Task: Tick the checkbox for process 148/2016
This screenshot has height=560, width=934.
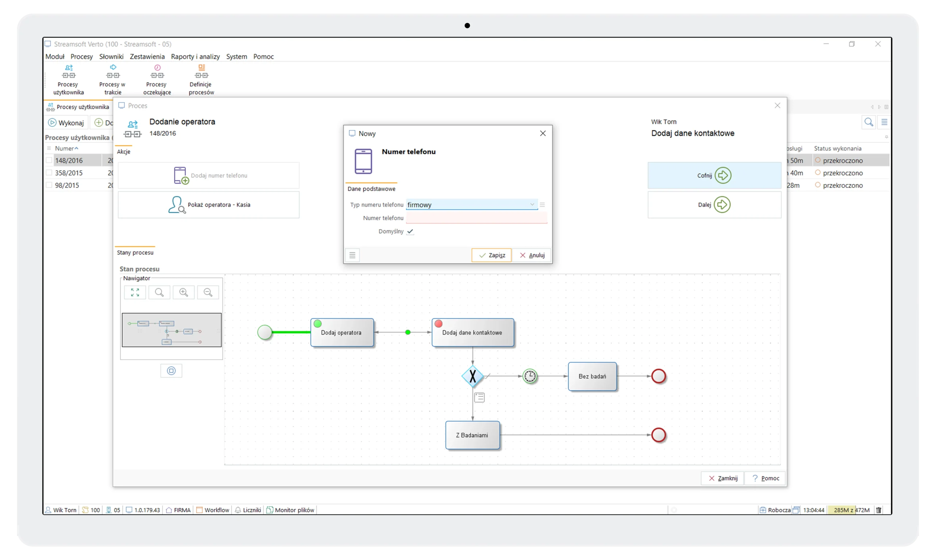Action: pos(49,160)
